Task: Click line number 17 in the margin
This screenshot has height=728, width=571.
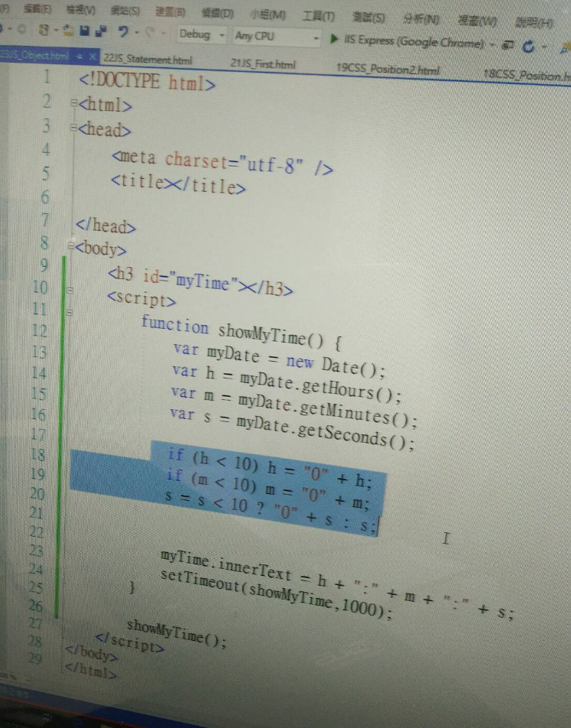Action: tap(38, 434)
